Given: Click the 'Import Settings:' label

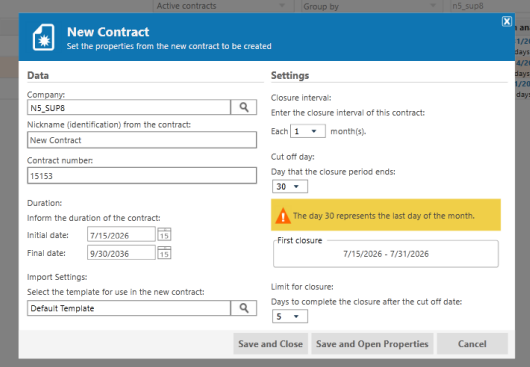Looking at the screenshot, I should pyautogui.click(x=57, y=277).
